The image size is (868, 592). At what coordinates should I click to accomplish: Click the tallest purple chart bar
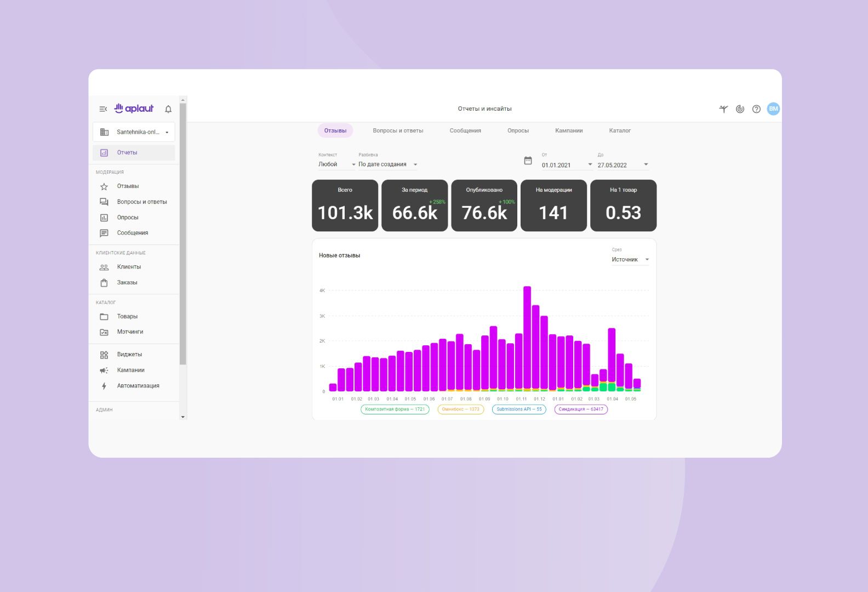coord(527,337)
